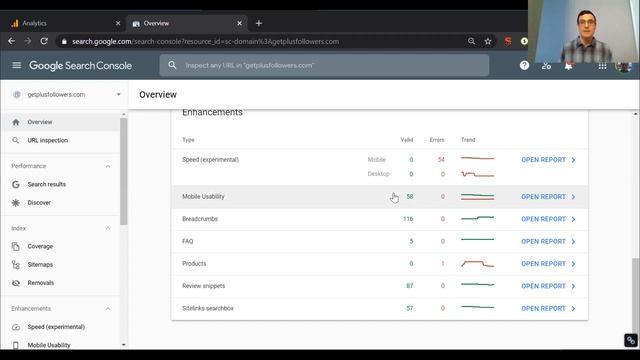Open report for FAQ
This screenshot has width=640, height=360.
[548, 242]
